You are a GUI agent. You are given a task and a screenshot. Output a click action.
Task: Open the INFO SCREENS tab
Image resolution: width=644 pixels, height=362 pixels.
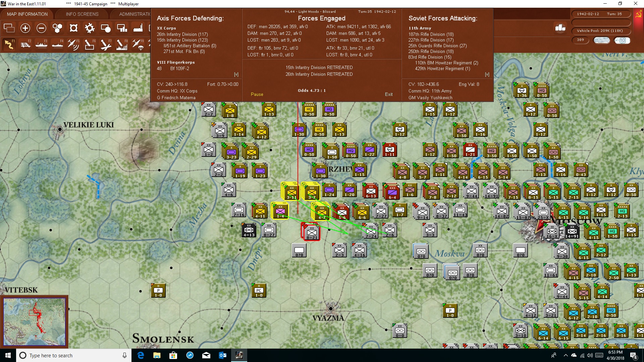click(82, 14)
